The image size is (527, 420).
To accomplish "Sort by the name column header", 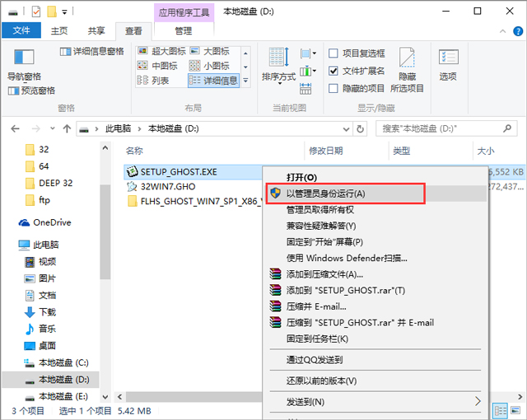I will [134, 151].
